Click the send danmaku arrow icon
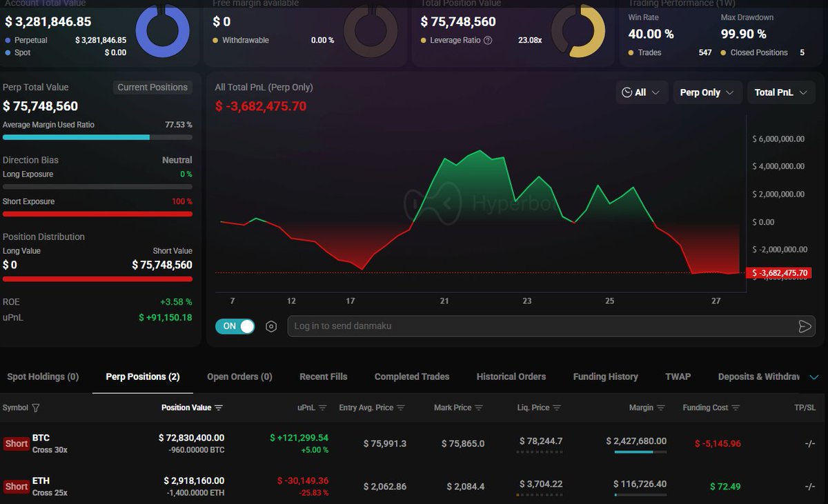This screenshot has width=828, height=504. point(805,326)
